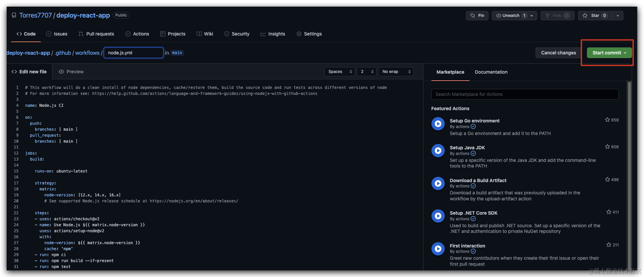The height and width of the screenshot is (277, 644).
Task: Click the verified badge under Download a Build Artifact
Action: (473, 186)
